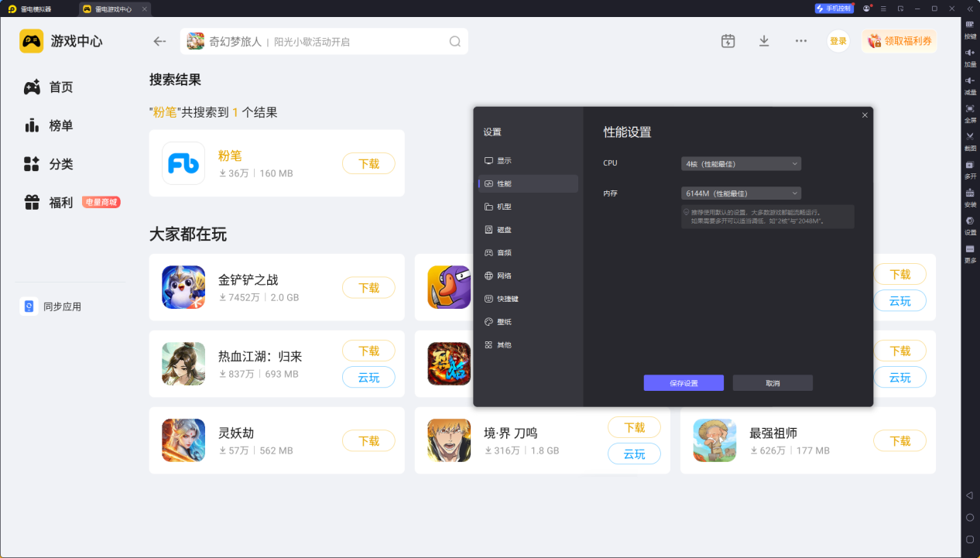Open the hamburger menu in the title bar
The width and height of the screenshot is (980, 558).
click(883, 9)
